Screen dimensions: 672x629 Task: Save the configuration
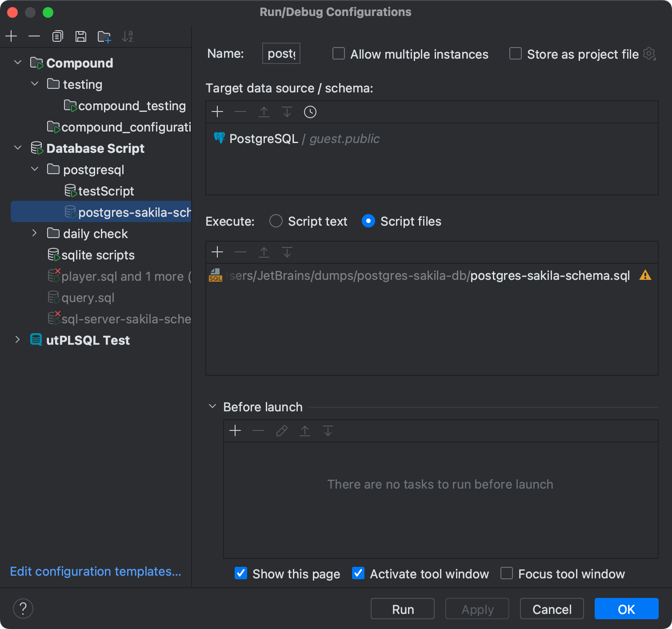click(x=80, y=36)
